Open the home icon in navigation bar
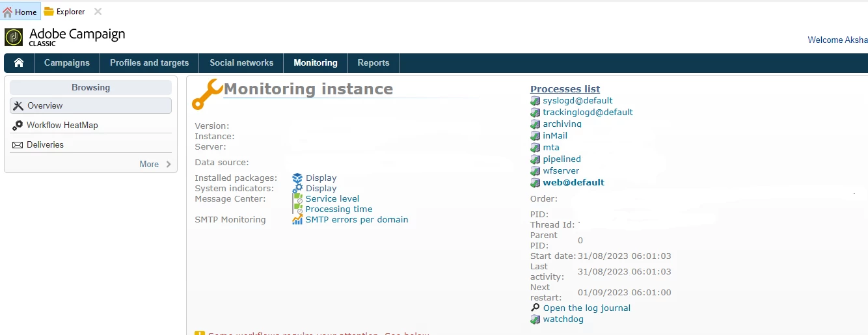 tap(19, 62)
